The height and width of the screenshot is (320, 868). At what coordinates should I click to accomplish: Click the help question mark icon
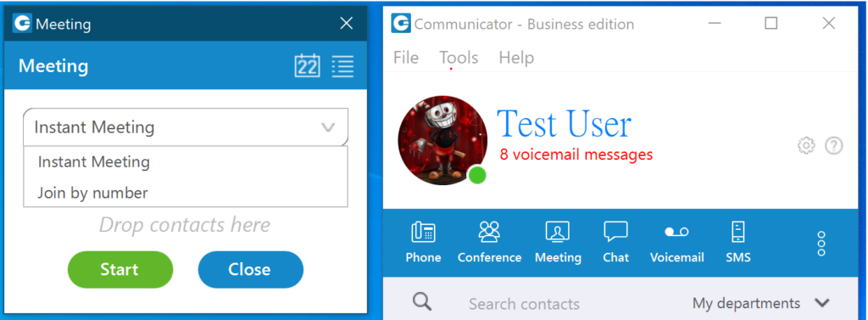834,146
